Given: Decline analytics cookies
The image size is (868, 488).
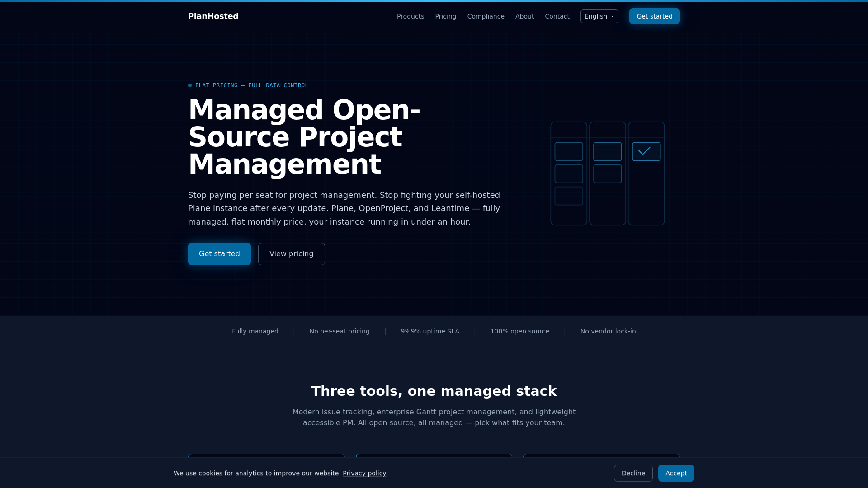Looking at the screenshot, I should point(633,473).
